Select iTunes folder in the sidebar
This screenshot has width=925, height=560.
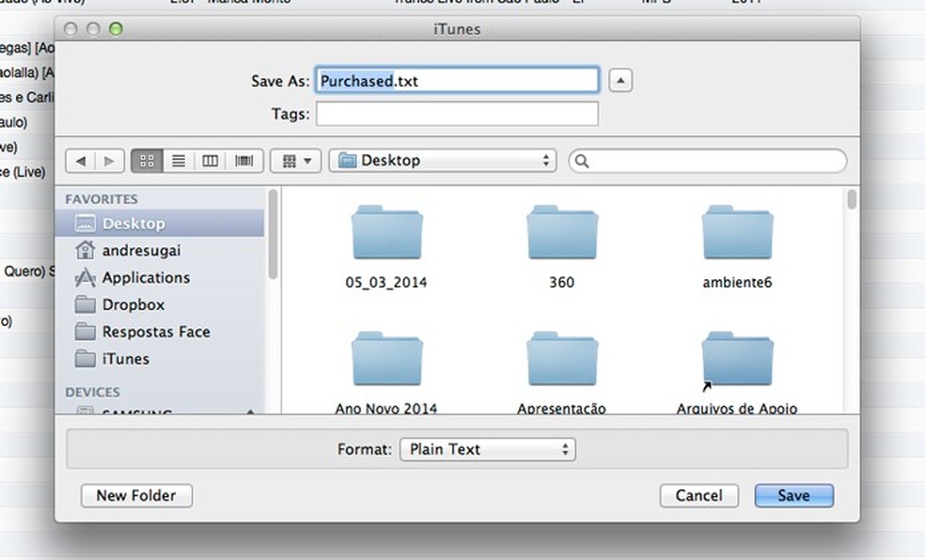pos(159,359)
